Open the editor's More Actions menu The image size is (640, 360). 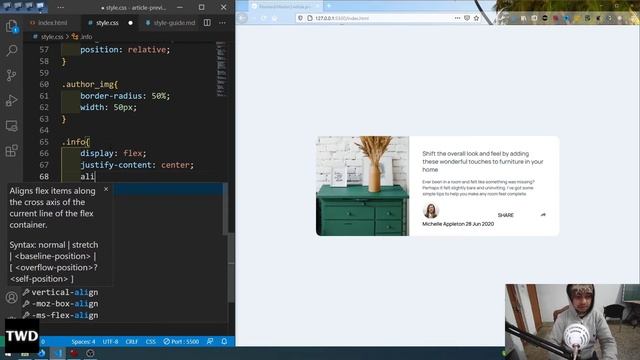[222, 23]
